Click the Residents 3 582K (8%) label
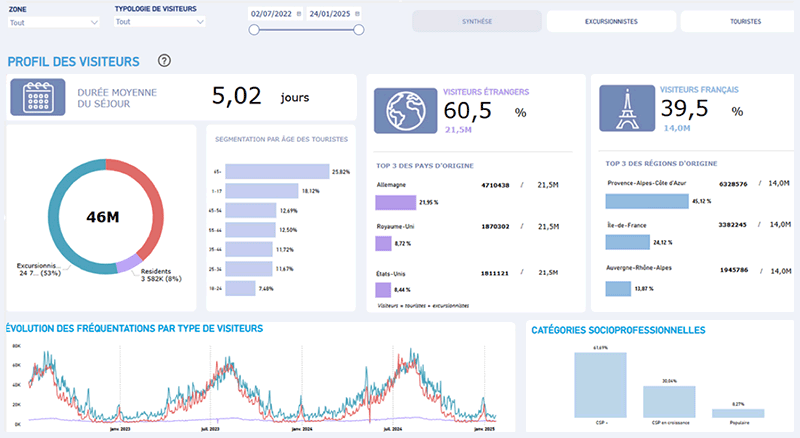 click(161, 275)
